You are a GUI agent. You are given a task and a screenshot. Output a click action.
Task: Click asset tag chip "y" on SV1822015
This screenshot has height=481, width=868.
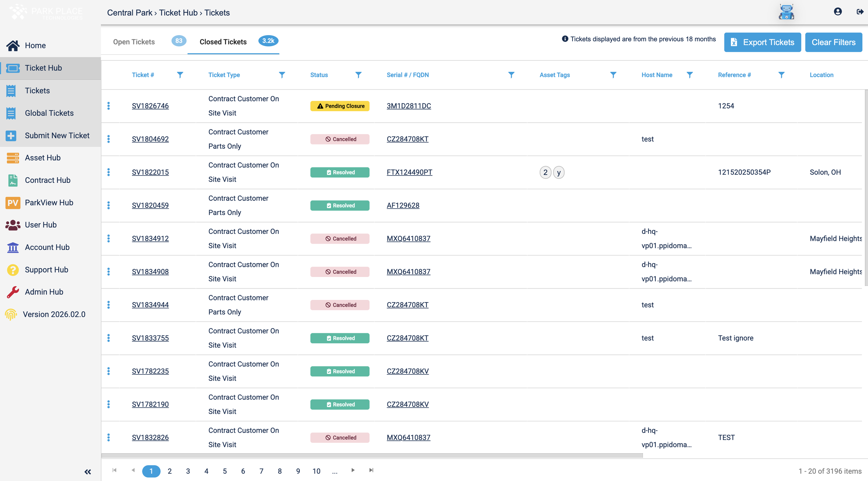click(559, 172)
